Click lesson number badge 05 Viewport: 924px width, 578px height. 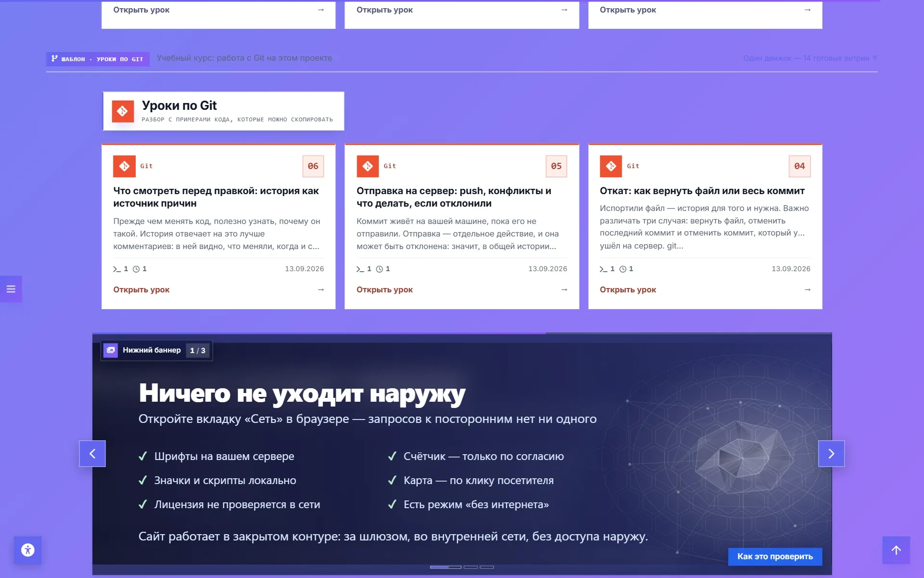point(556,166)
